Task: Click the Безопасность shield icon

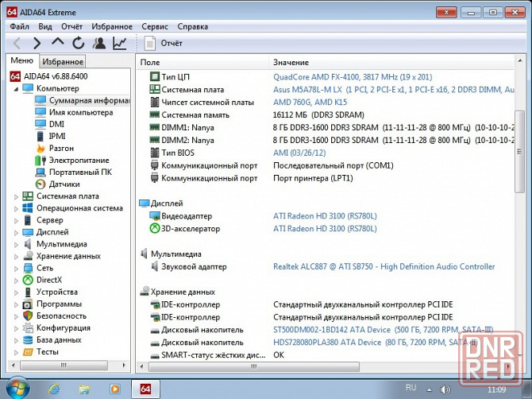Action: point(28,316)
